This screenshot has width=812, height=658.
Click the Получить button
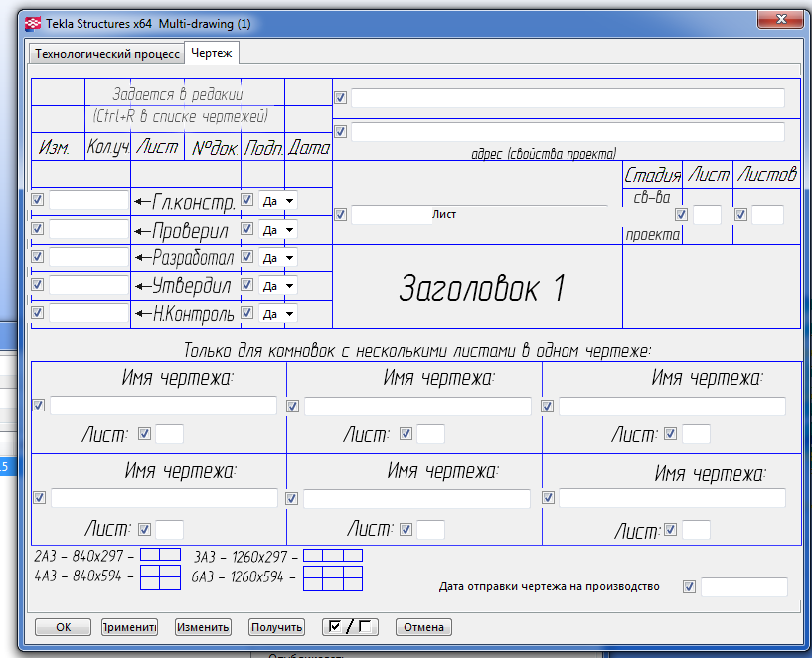[276, 627]
